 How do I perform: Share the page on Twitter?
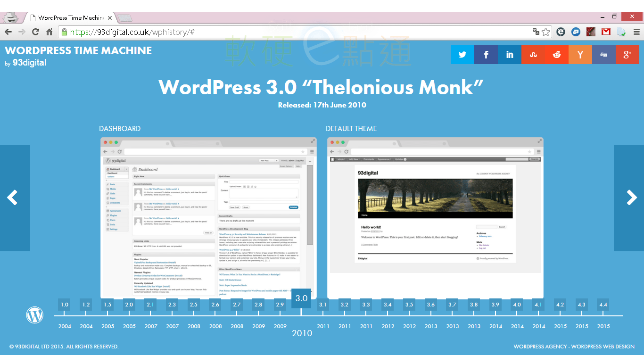coord(462,55)
